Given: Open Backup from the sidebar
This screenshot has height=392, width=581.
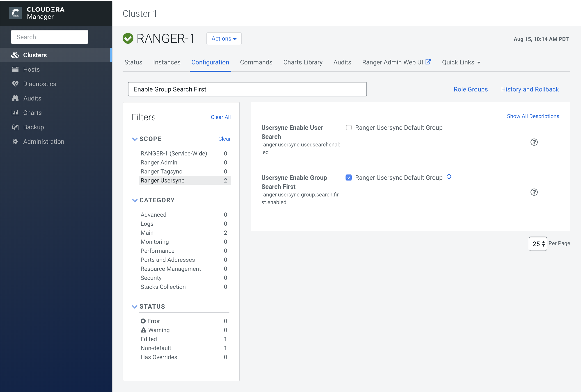Looking at the screenshot, I should 33,127.
